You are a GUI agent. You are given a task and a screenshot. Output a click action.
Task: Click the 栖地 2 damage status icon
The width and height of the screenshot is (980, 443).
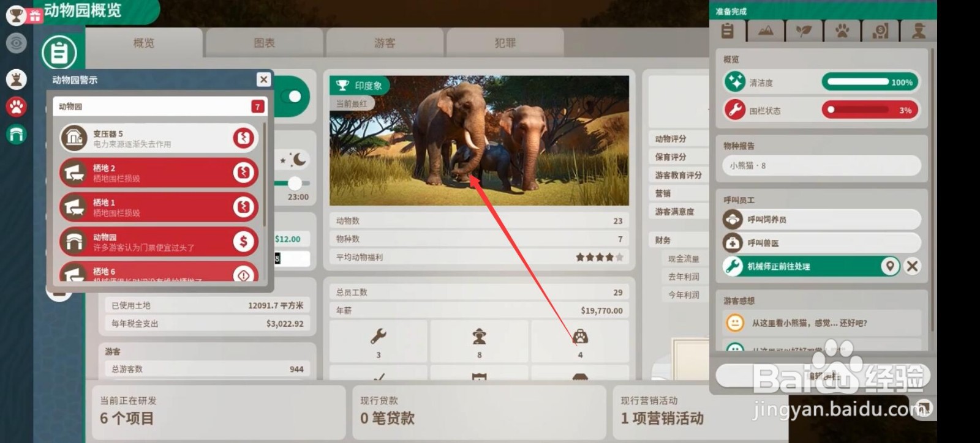(244, 173)
